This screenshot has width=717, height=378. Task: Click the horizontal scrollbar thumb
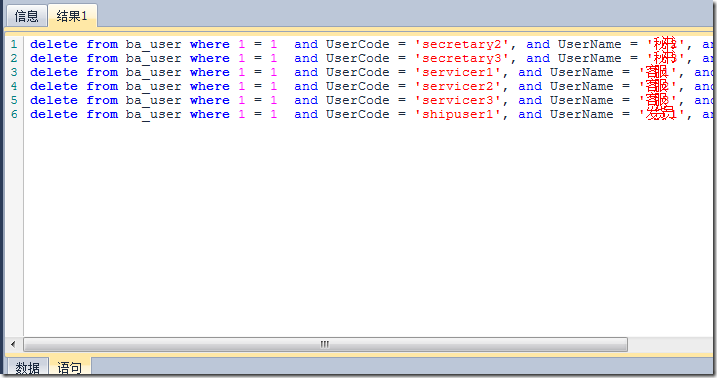pos(325,344)
